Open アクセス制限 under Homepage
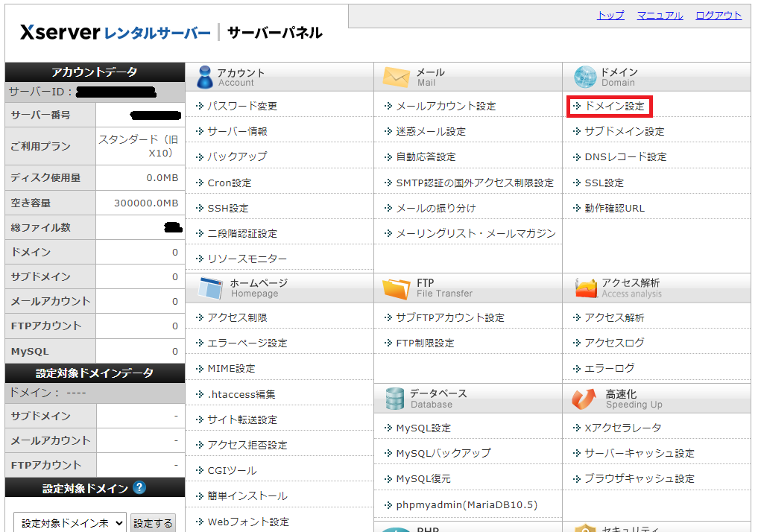 coord(237,317)
